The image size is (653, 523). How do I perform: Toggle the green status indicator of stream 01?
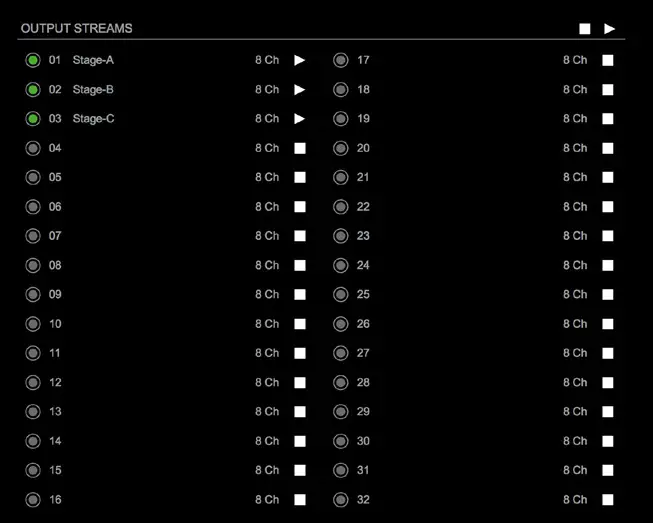click(33, 60)
